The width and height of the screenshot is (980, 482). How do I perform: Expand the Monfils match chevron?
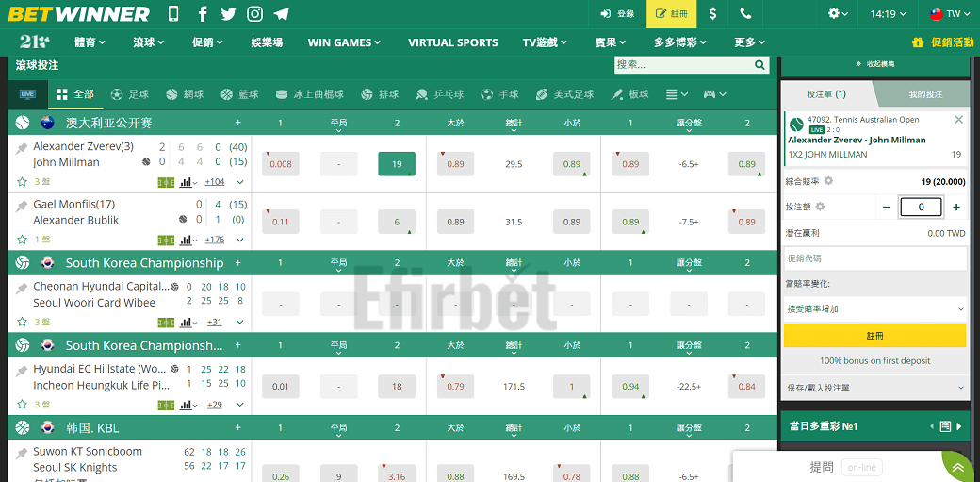coord(240,240)
